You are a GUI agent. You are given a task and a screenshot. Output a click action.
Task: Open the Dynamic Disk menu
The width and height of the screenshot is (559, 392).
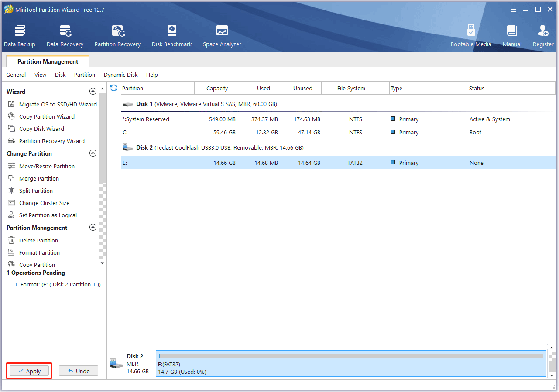click(121, 75)
